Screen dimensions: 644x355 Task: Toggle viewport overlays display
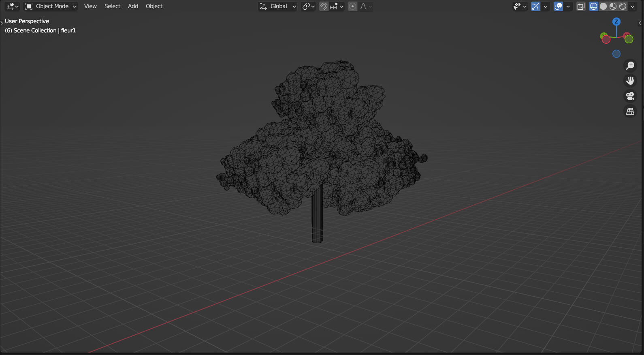(558, 6)
